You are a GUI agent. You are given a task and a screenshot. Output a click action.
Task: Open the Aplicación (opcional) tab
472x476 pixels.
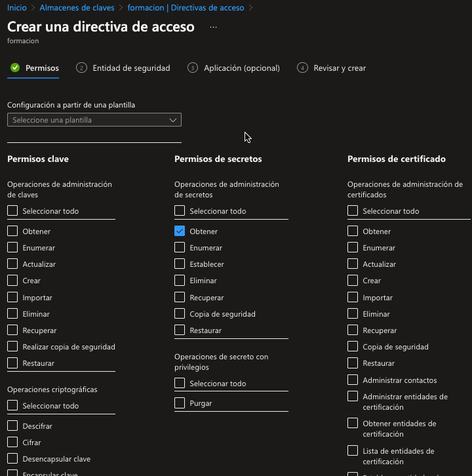pyautogui.click(x=241, y=68)
